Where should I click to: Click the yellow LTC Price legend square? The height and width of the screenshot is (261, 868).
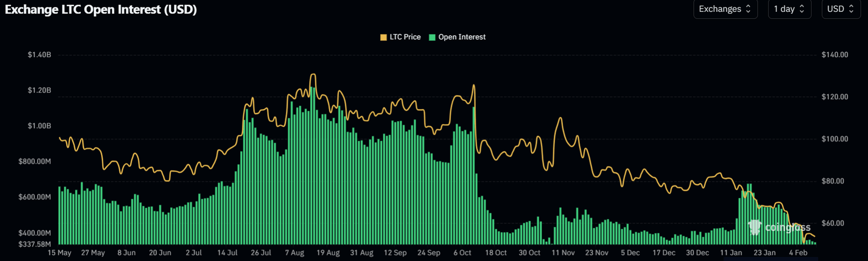click(x=384, y=37)
